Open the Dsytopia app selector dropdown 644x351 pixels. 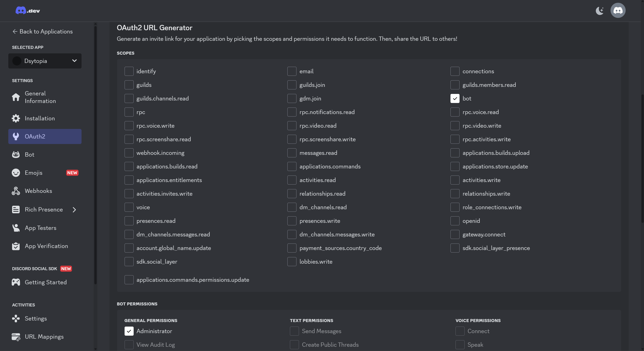[x=45, y=61]
